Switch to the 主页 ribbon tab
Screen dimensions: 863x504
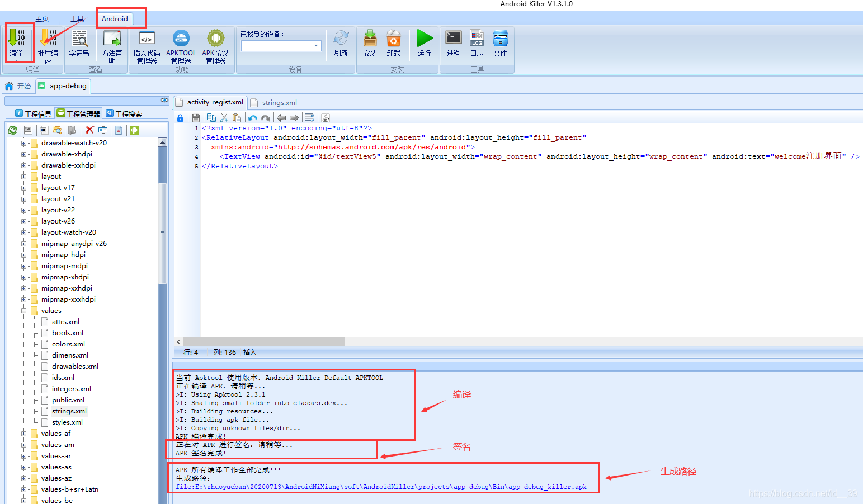42,18
